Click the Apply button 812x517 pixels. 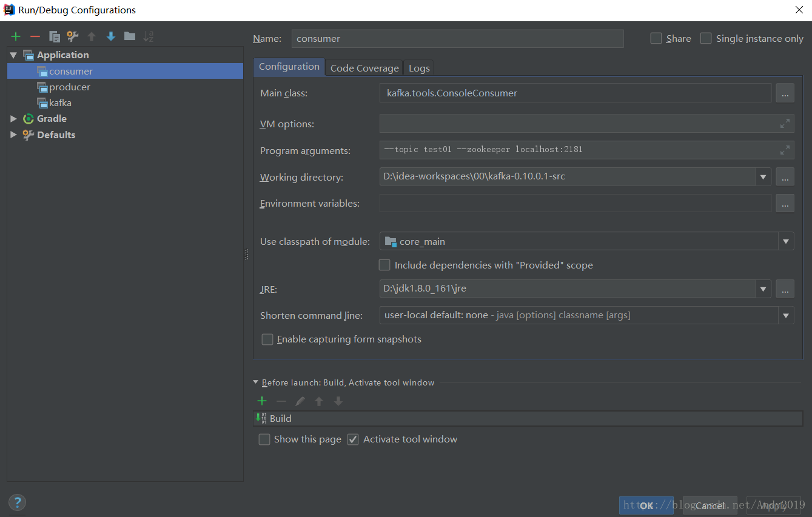point(774,505)
